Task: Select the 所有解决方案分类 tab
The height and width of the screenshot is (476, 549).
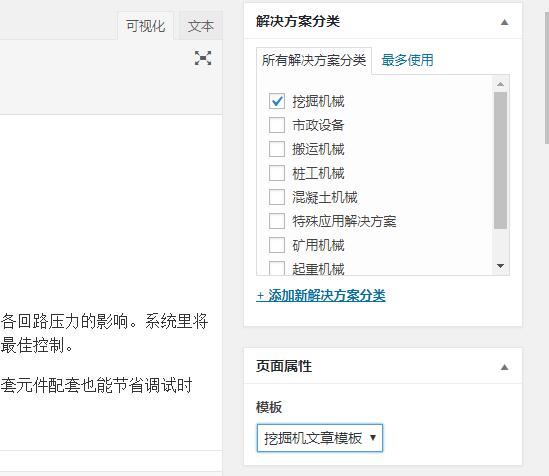Action: (x=314, y=61)
